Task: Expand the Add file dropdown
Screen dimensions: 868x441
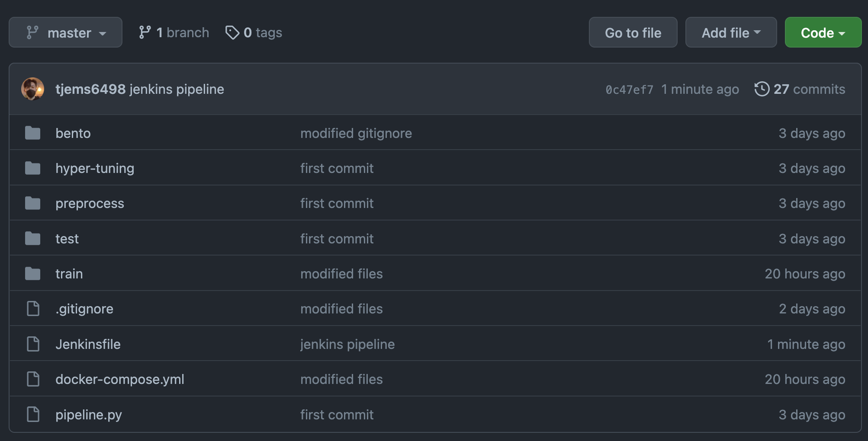Action: 731,32
